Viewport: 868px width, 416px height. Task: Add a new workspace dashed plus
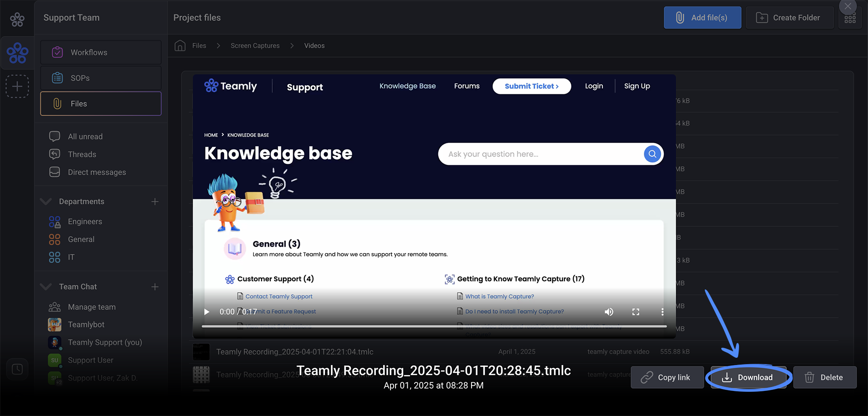[x=17, y=86]
